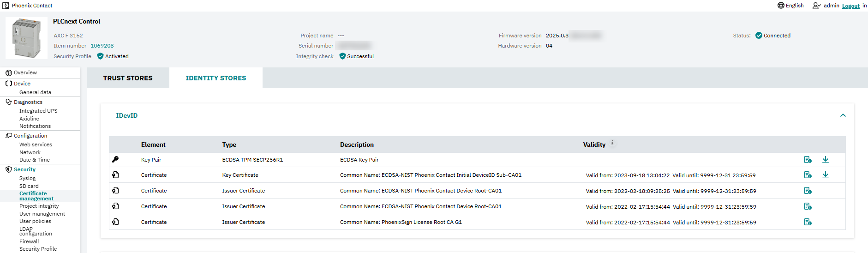This screenshot has height=253, width=868.
Task: Click the English language label
Action: pos(795,6)
